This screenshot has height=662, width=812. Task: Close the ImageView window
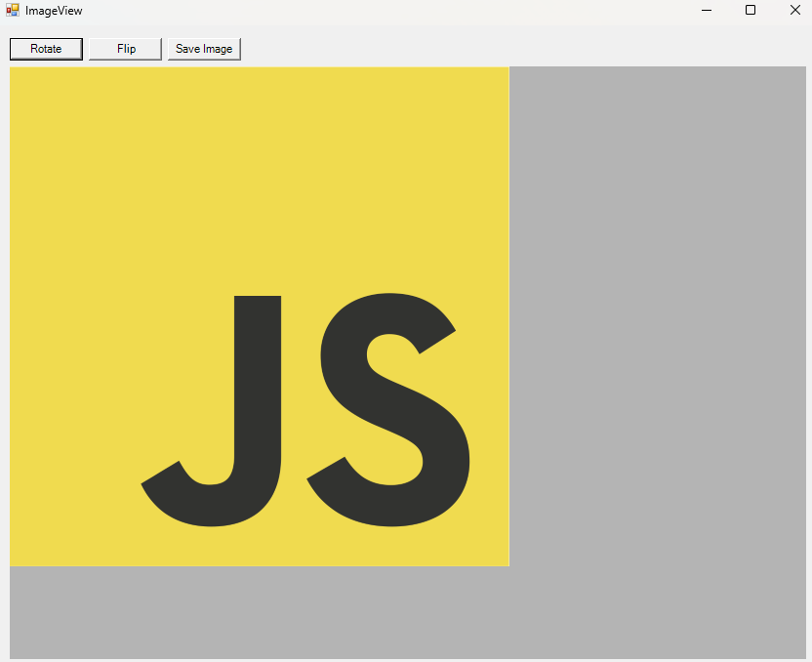(x=794, y=10)
